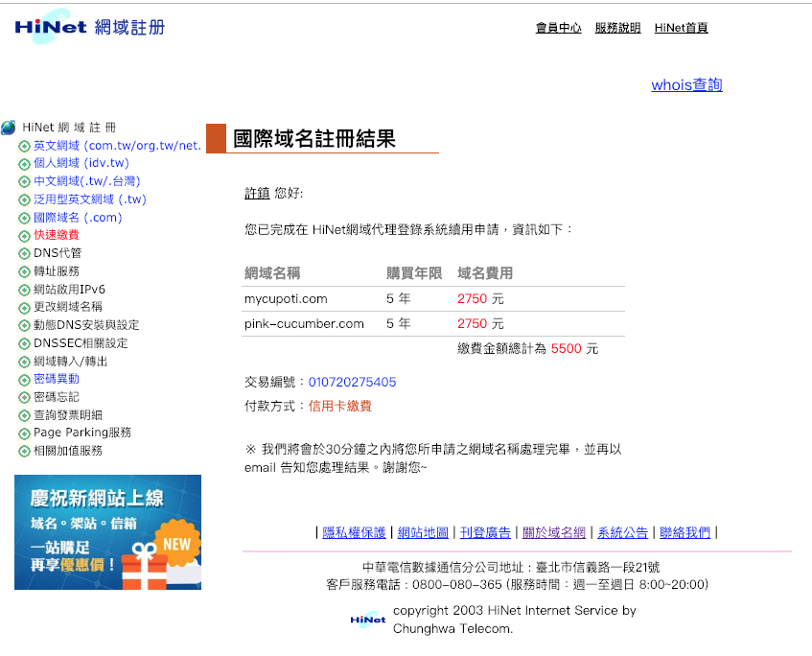
Task: Open the 會員中心 menu link
Action: [x=558, y=28]
